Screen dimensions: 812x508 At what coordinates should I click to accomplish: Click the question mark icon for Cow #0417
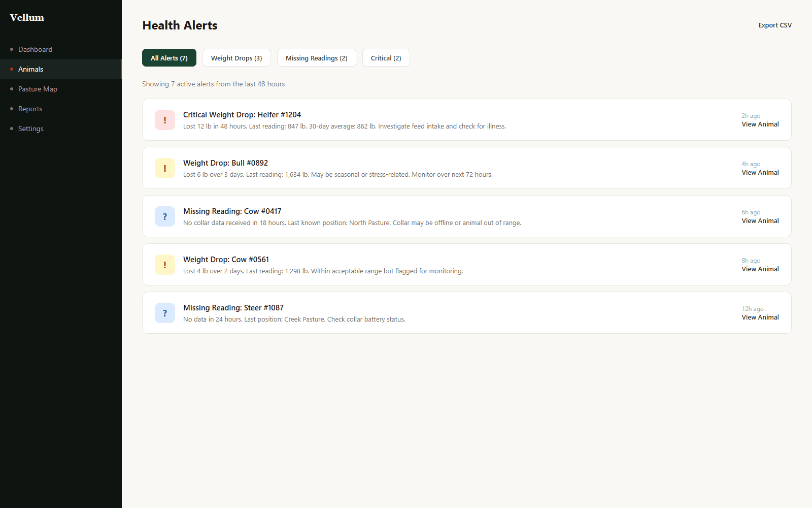(164, 216)
